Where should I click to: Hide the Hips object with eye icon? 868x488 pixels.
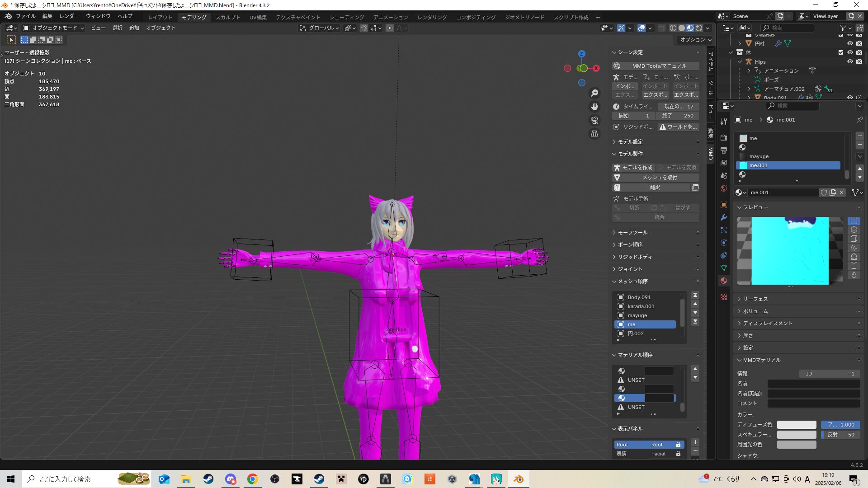[850, 61]
